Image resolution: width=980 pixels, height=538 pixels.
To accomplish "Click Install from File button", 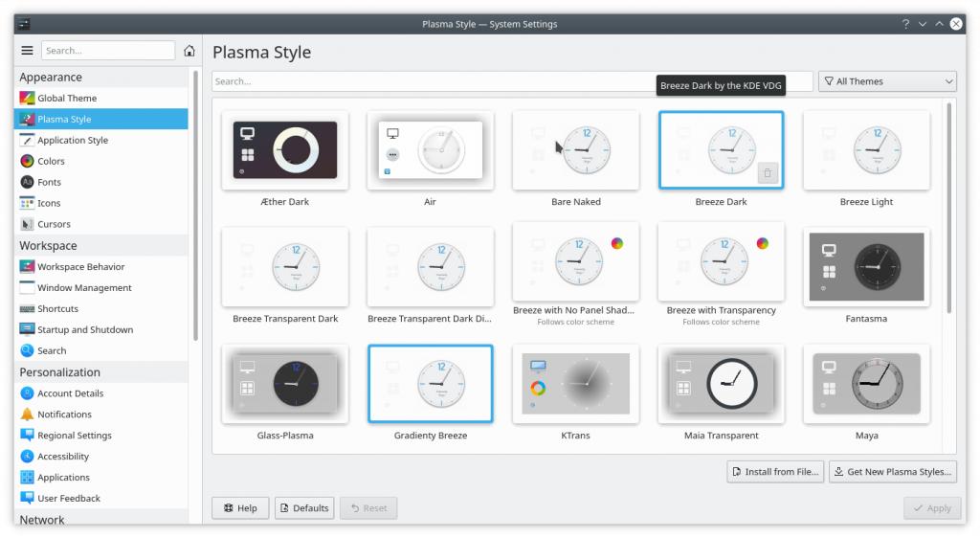I will tap(775, 471).
